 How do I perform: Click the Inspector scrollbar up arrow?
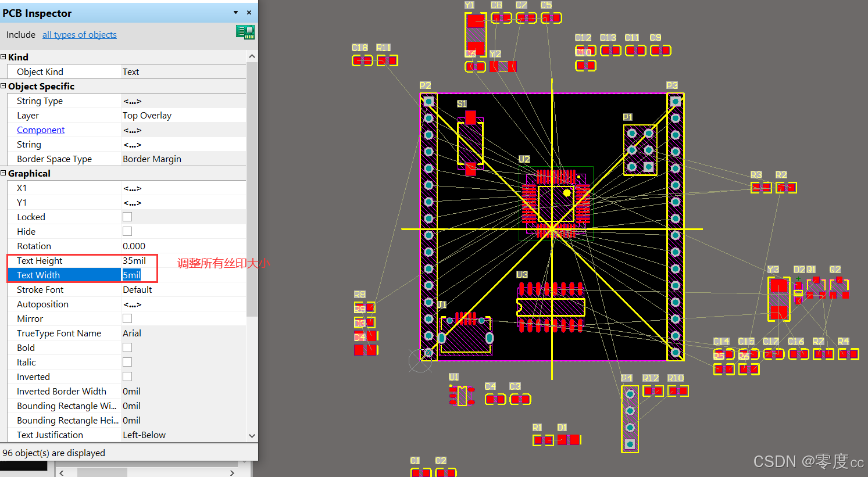(x=252, y=56)
